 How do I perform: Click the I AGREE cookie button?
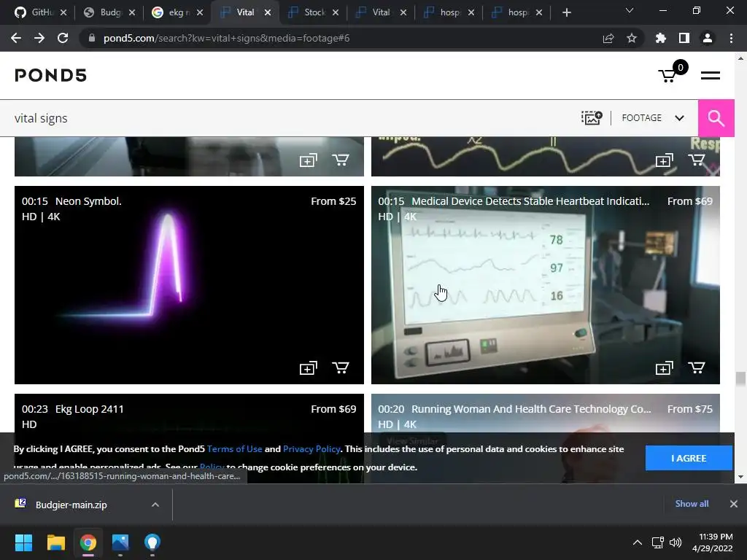click(x=689, y=458)
